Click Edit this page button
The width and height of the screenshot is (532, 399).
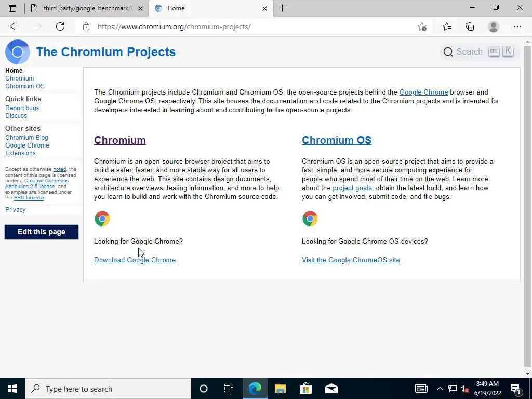(x=42, y=232)
